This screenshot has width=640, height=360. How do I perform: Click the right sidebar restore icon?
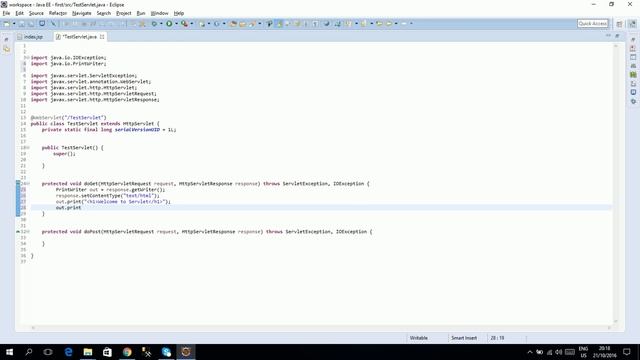pos(633,40)
